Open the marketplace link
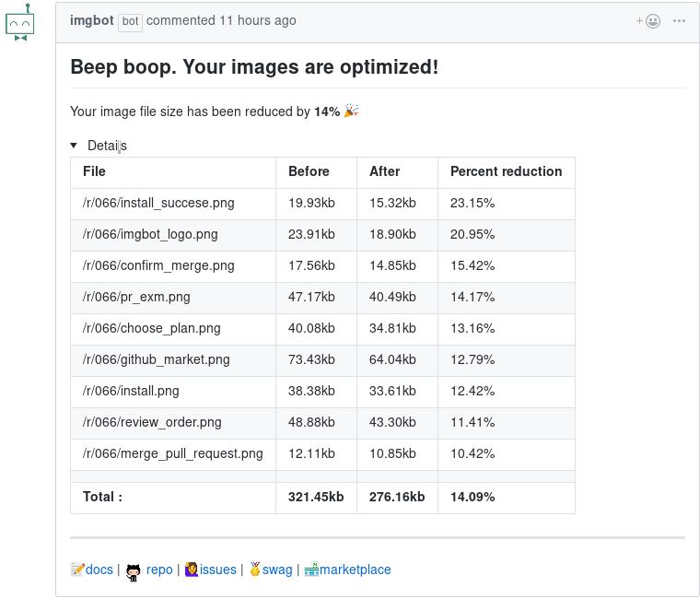 click(356, 570)
